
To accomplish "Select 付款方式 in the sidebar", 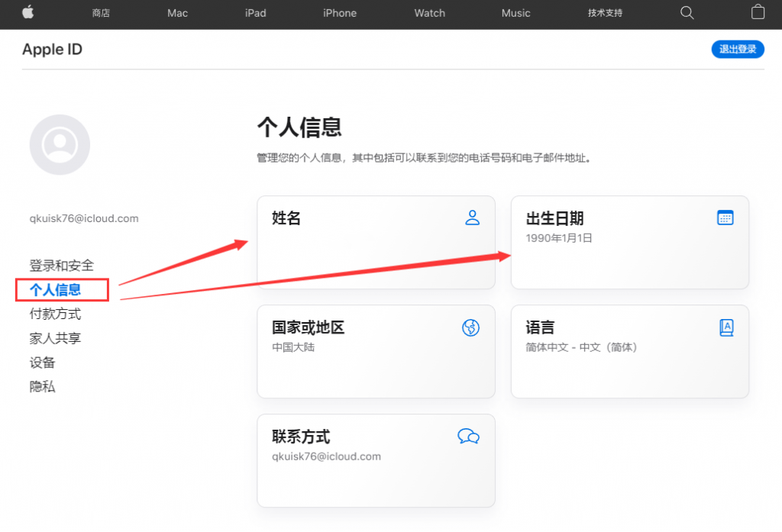I will [x=55, y=314].
